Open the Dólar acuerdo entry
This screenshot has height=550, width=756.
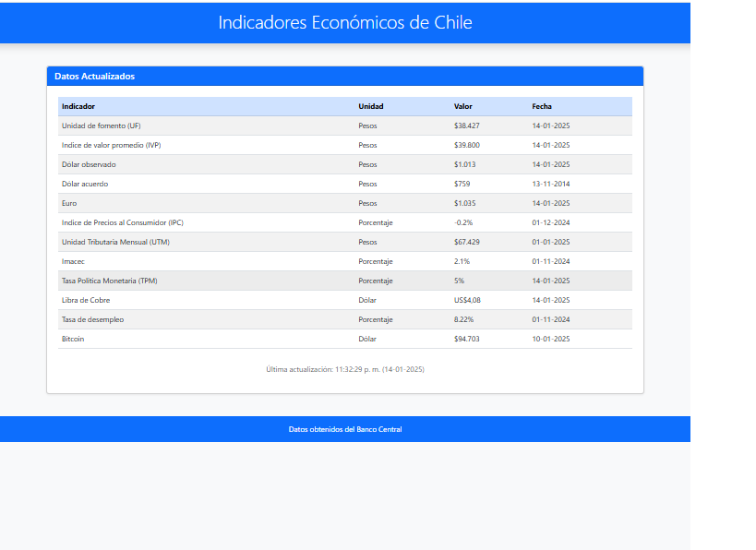[83, 184]
